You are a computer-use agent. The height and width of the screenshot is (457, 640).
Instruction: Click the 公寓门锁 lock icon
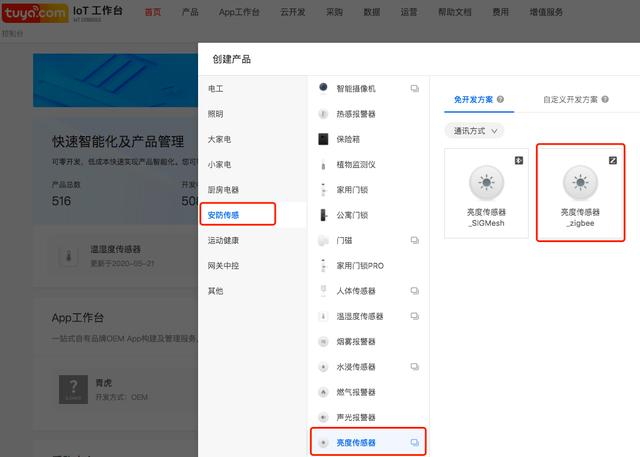[x=323, y=215]
